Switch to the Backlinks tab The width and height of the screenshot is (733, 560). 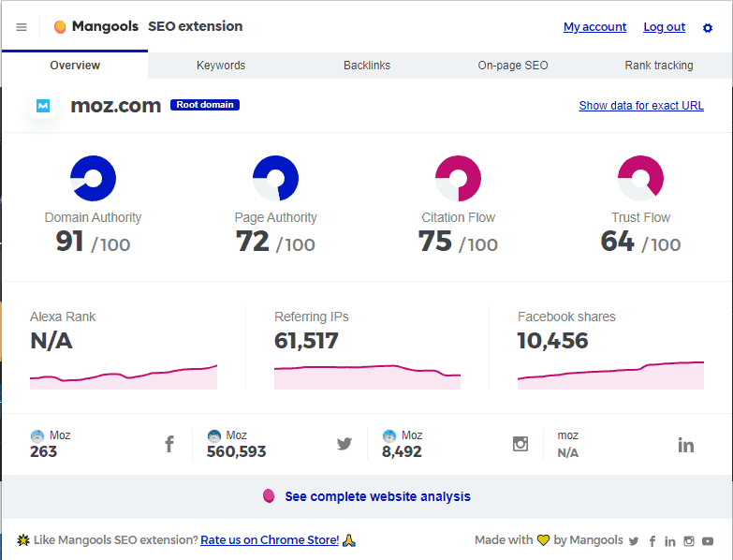pos(367,66)
